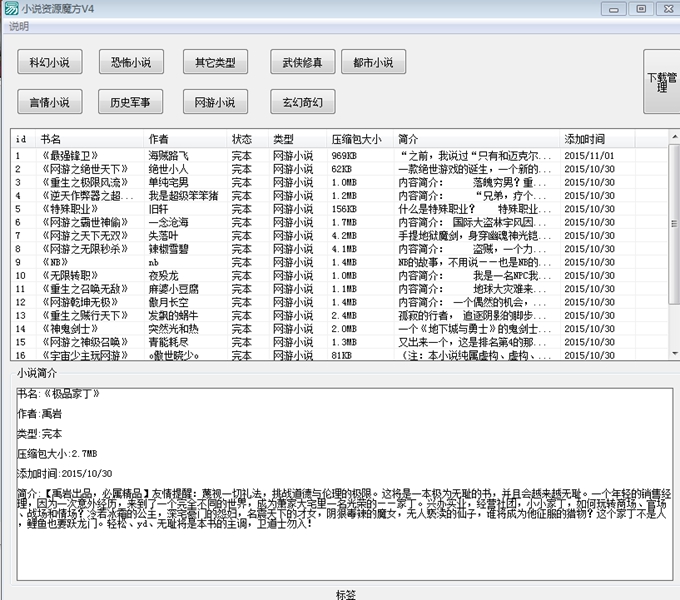The image size is (680, 600).
Task: Select the row 《网游之无限秒杀》
Action: click(339, 249)
